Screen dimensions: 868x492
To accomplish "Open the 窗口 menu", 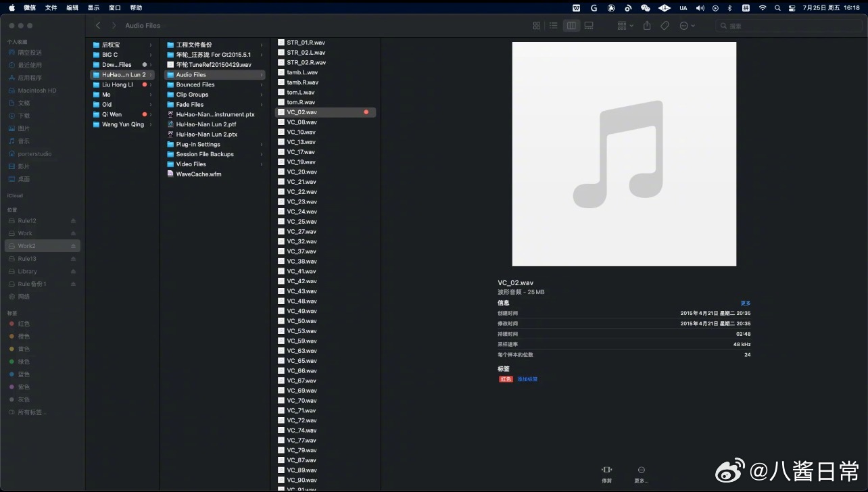I will click(x=115, y=7).
